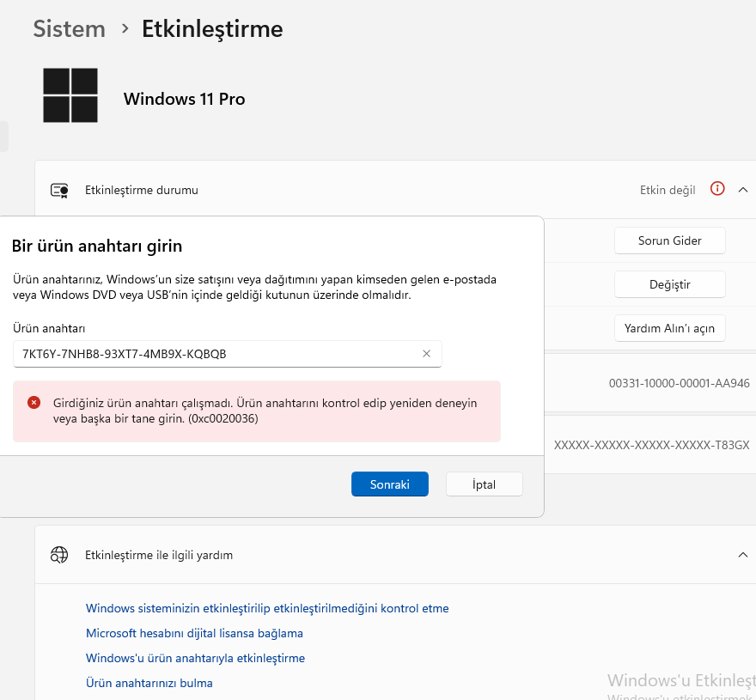The height and width of the screenshot is (700, 756).
Task: Clear the product key with the X icon
Action: coord(426,354)
